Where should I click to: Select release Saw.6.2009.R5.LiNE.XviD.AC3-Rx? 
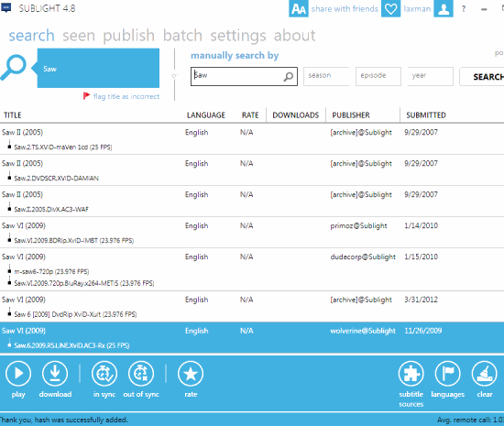71,345
